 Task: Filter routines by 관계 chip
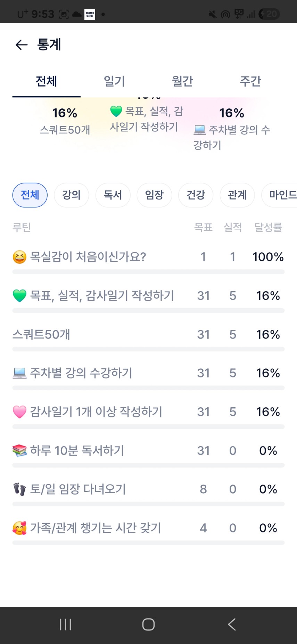[237, 195]
